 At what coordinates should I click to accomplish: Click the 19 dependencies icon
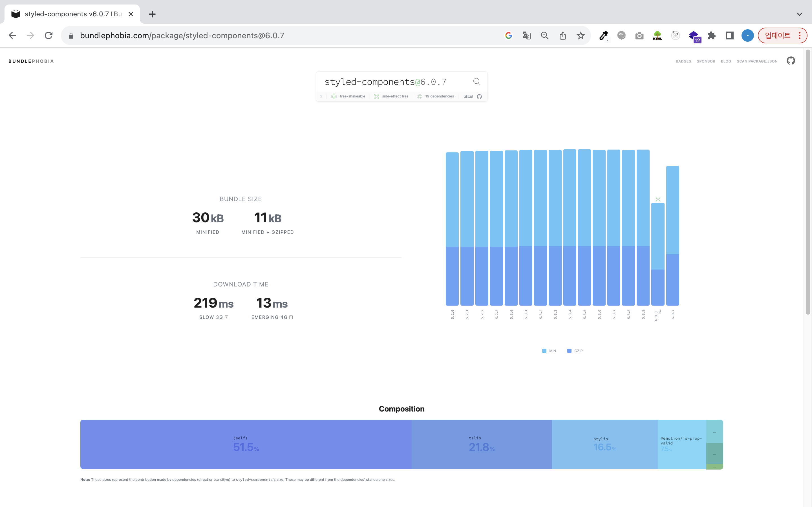(420, 97)
